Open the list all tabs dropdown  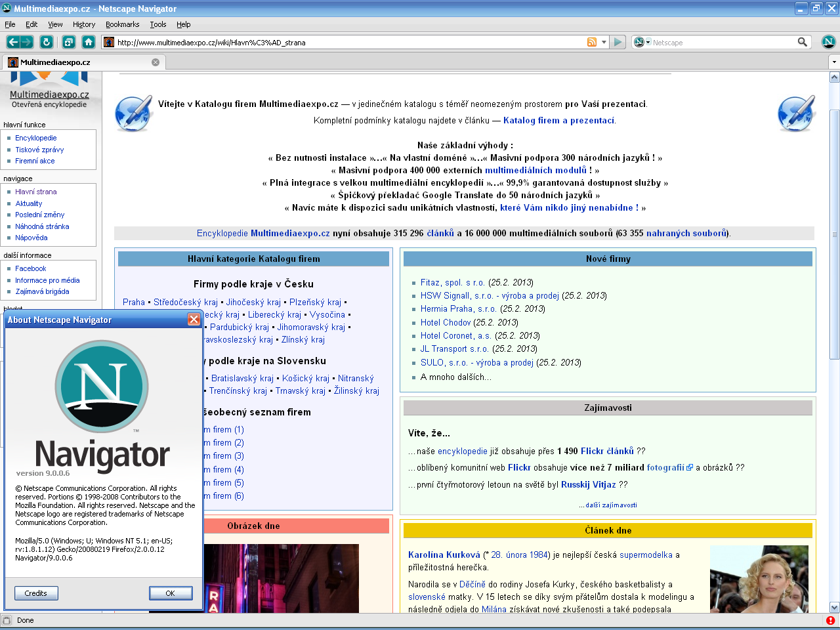point(833,62)
